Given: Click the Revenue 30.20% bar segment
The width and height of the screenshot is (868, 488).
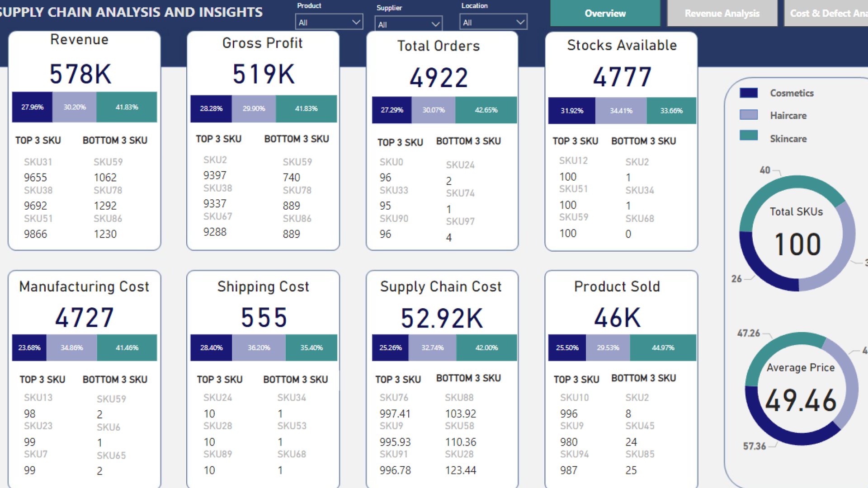Looking at the screenshot, I should click(x=75, y=107).
